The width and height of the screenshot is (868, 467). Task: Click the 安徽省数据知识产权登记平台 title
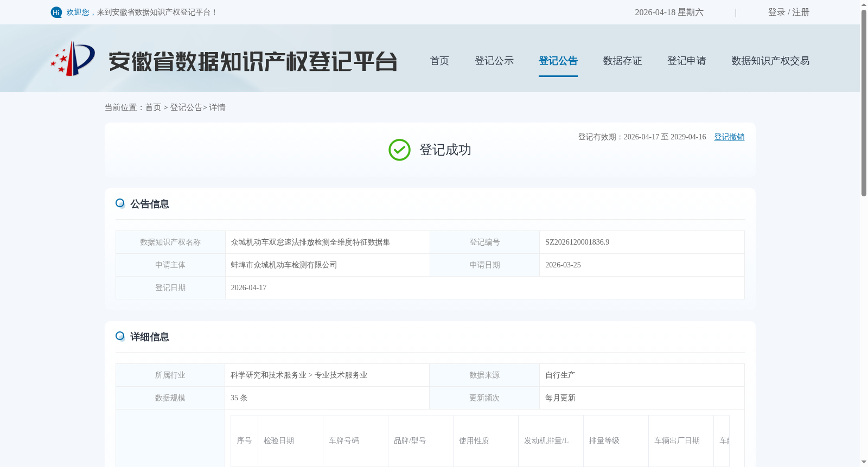coord(253,61)
